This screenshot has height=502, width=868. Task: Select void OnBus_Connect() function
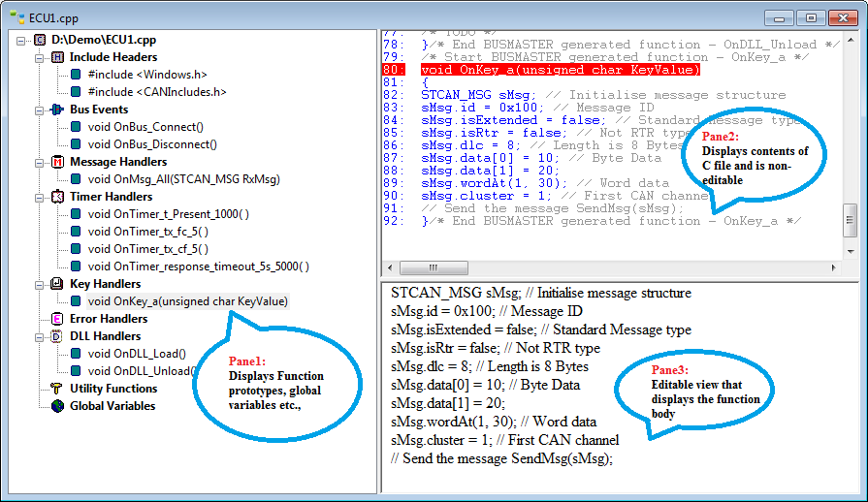(x=145, y=127)
